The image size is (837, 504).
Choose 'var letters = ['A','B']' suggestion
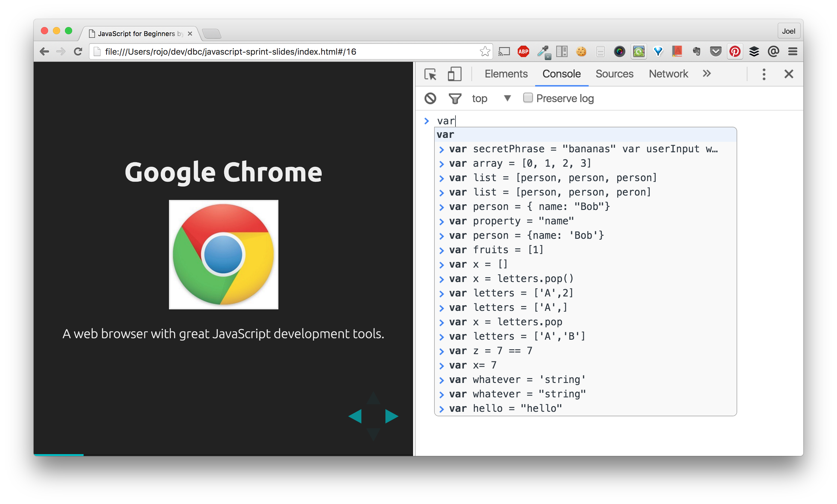[x=586, y=337]
